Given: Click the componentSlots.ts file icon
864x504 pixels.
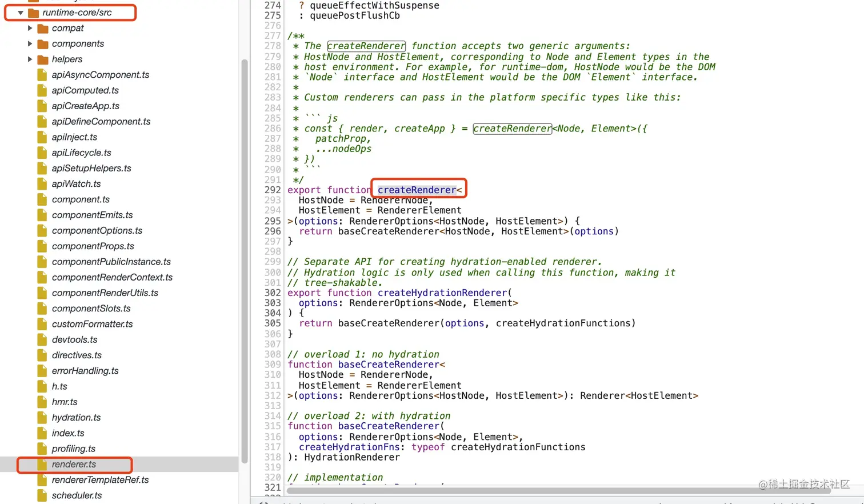Looking at the screenshot, I should tap(42, 308).
